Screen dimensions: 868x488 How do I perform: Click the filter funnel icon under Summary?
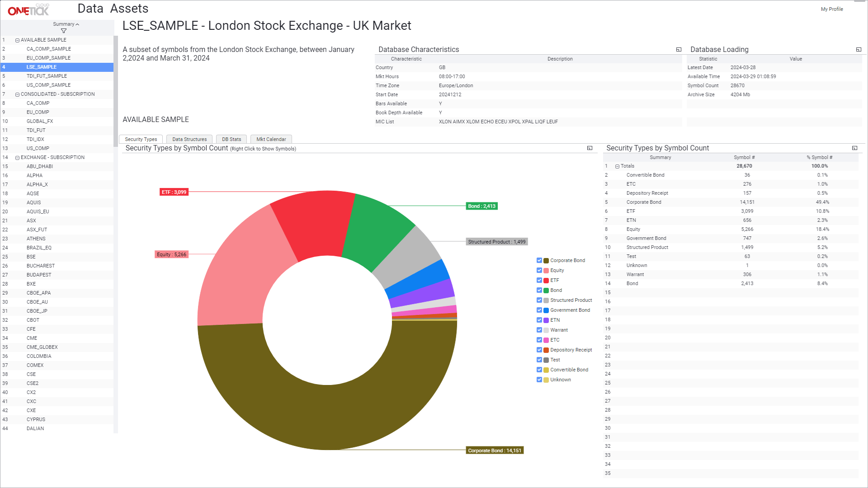(64, 31)
